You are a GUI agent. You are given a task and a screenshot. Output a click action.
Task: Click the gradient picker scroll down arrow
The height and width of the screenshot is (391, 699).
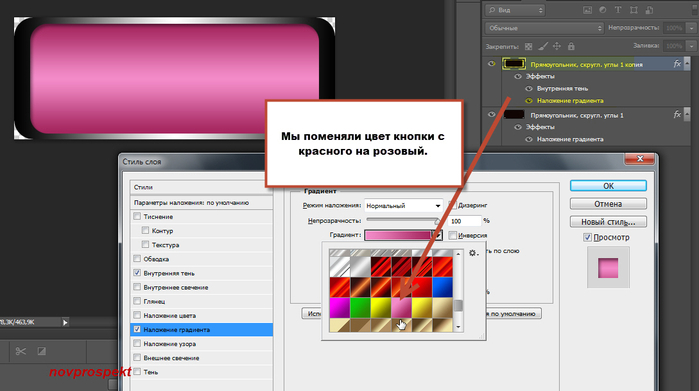[x=458, y=327]
